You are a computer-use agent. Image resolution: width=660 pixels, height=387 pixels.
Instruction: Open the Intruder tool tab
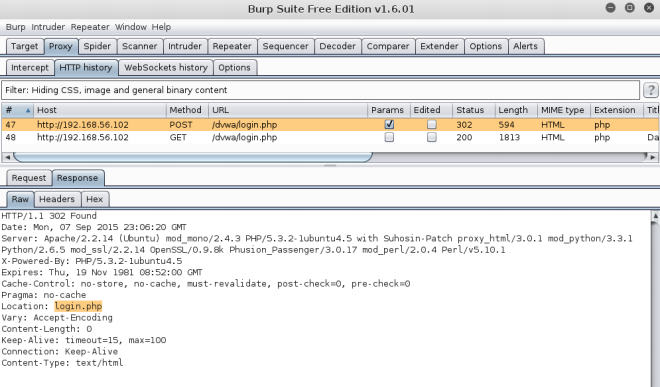[x=185, y=46]
